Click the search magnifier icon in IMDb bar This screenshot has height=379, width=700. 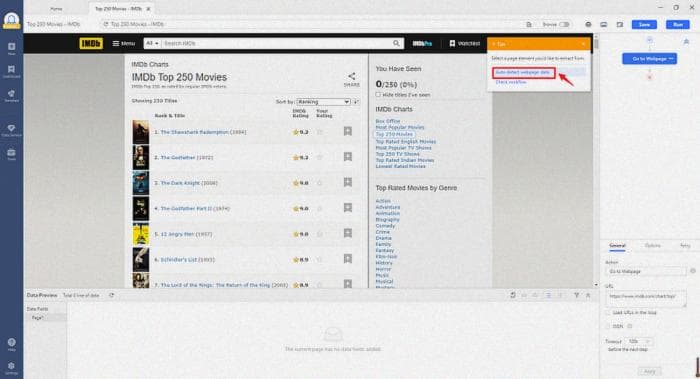(396, 43)
